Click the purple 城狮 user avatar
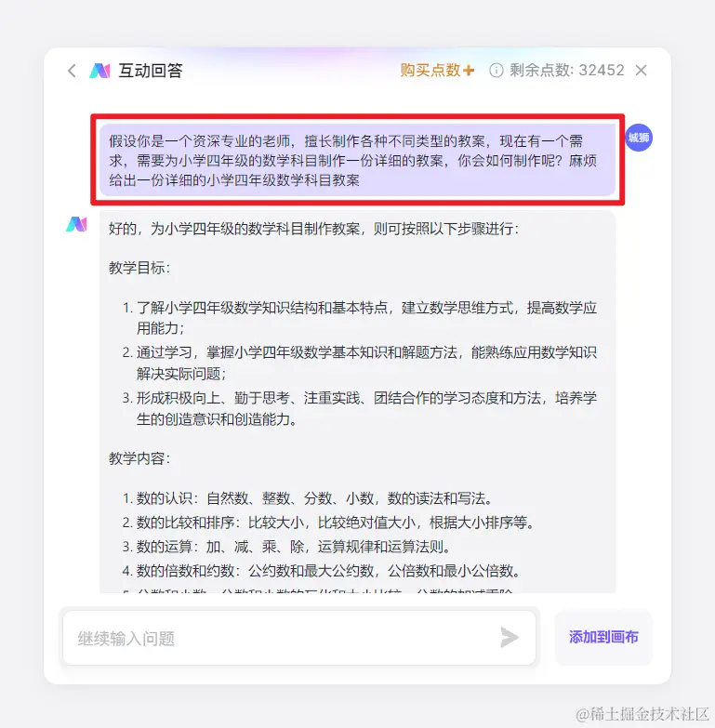715x728 pixels. pyautogui.click(x=639, y=138)
